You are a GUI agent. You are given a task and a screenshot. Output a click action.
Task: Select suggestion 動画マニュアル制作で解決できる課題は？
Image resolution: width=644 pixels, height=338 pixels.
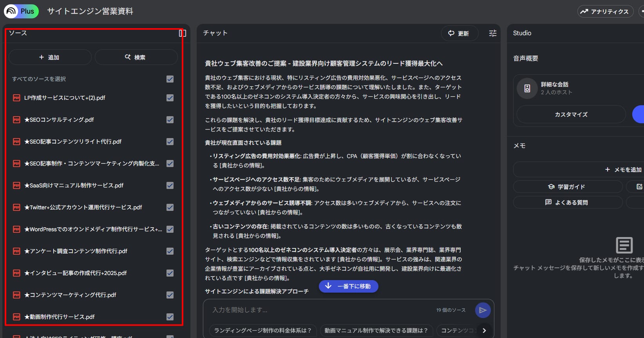376,331
